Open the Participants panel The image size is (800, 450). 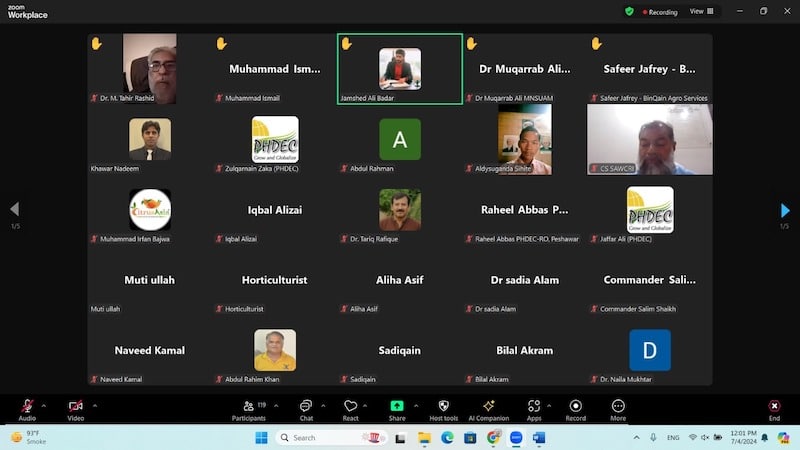click(248, 408)
